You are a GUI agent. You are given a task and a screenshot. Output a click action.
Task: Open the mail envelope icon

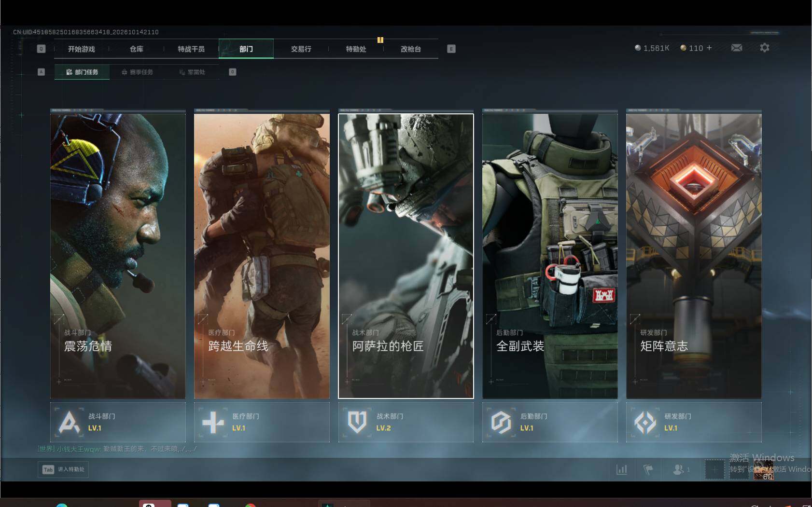(x=737, y=48)
